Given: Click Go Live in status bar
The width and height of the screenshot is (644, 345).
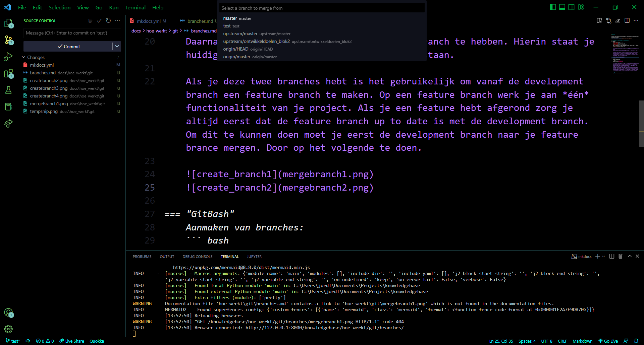Looking at the screenshot, I should coord(608,341).
